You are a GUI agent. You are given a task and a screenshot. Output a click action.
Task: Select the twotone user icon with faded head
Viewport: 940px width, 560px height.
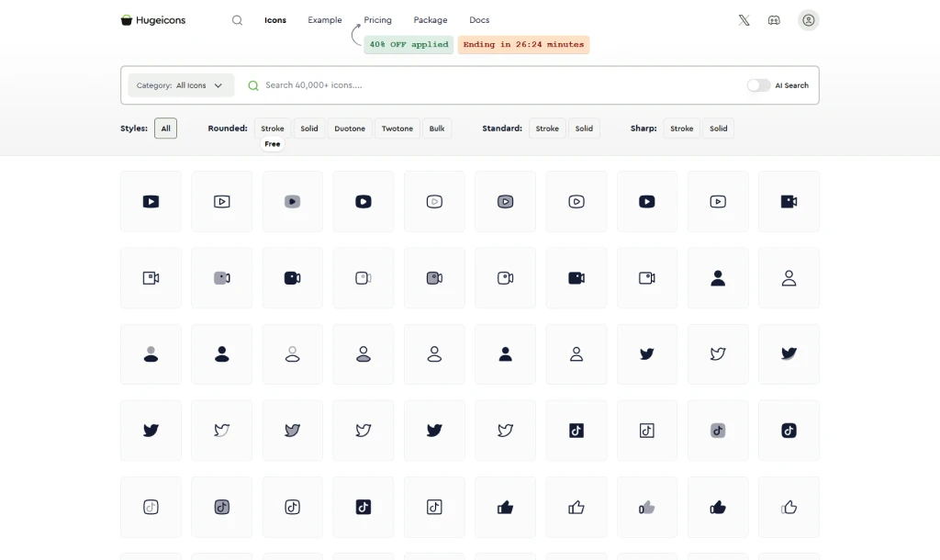(293, 354)
